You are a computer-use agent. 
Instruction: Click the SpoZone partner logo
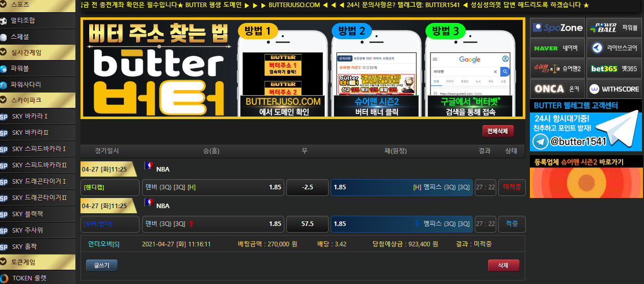pyautogui.click(x=557, y=28)
